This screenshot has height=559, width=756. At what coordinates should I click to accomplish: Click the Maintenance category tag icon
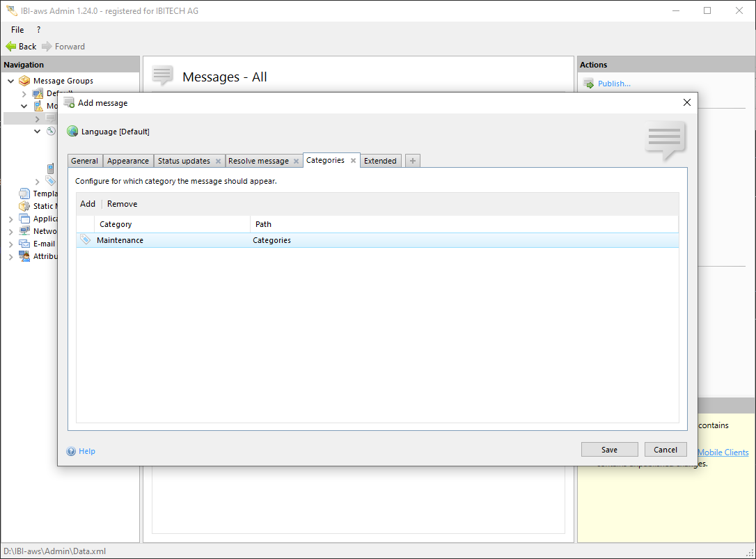[86, 240]
